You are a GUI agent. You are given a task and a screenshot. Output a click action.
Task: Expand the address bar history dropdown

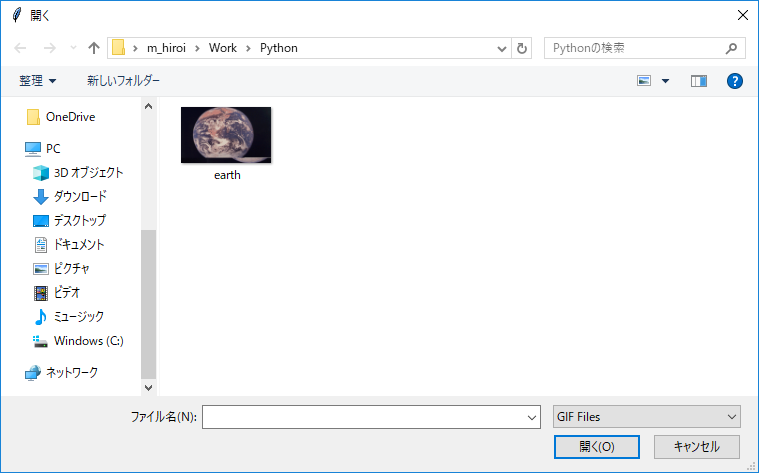coord(502,48)
